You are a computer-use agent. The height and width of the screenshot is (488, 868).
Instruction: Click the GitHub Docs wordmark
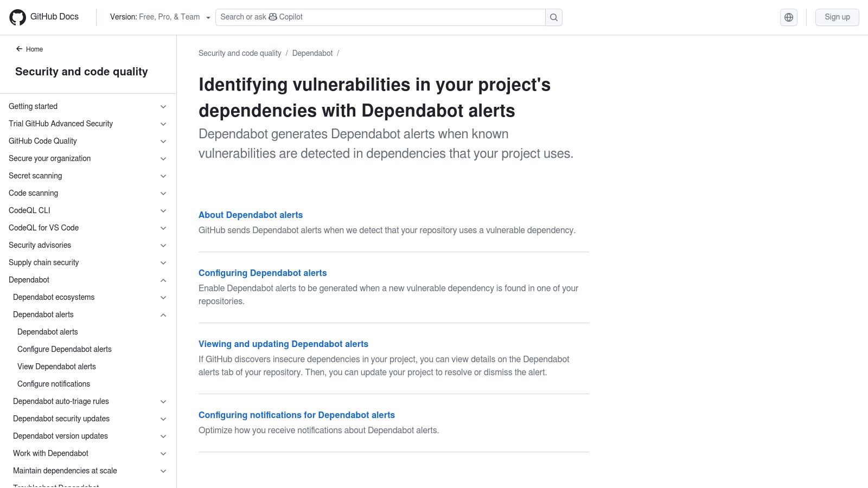54,17
